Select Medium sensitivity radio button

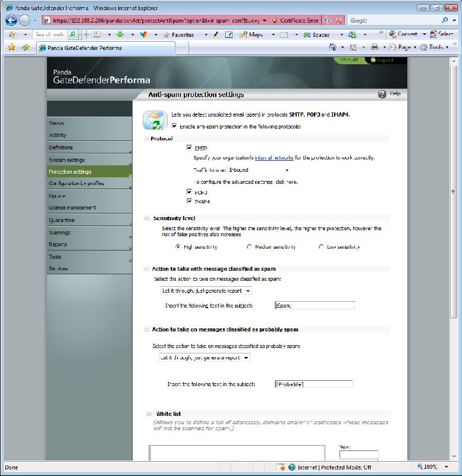click(249, 246)
